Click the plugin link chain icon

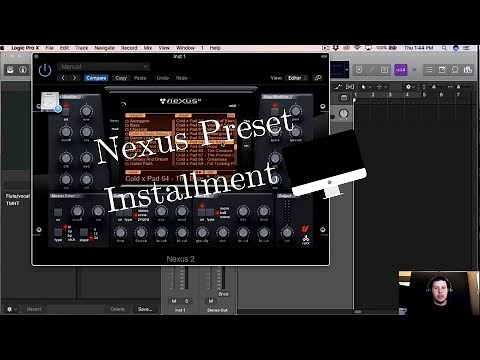[318, 78]
